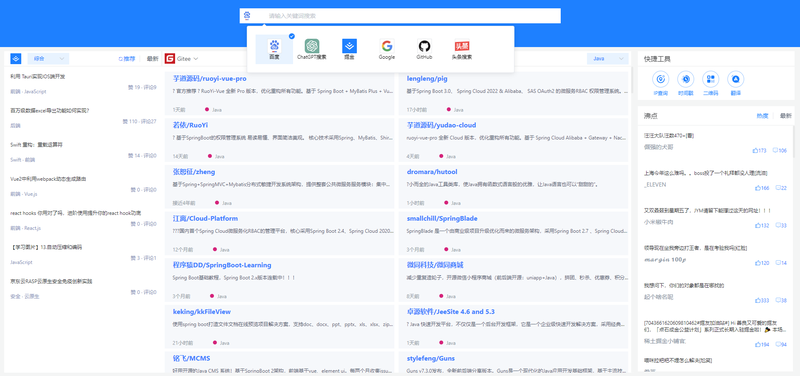Screen dimensions: 800x376
Task: Open the Gitee source dropdown
Action: [182, 59]
